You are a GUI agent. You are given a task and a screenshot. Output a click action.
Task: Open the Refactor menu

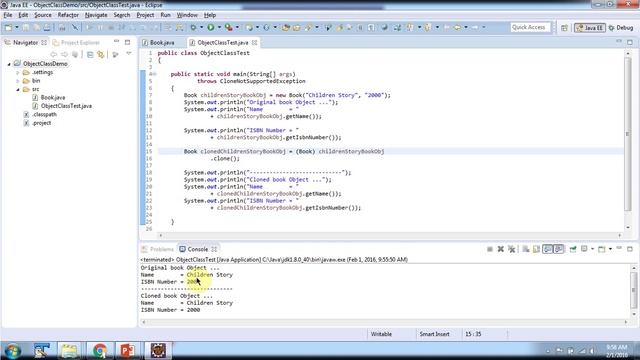(68, 15)
